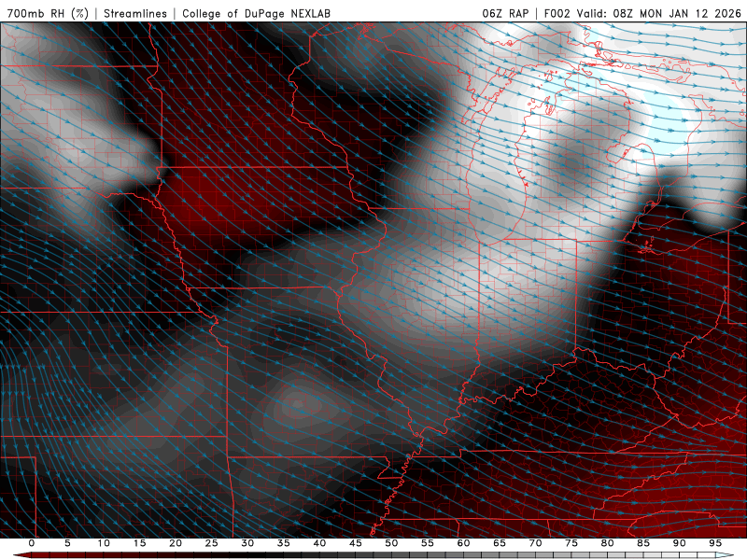The image size is (747, 560).
Task: Select the '90' value on the RH scale
Action: 679,543
